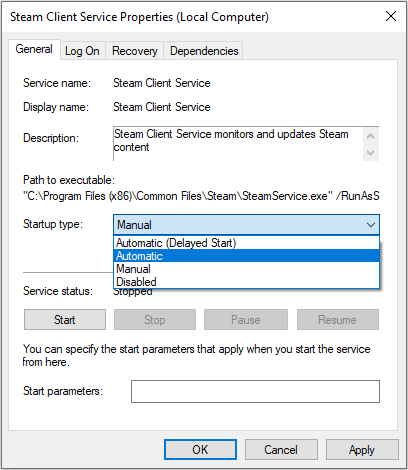This screenshot has height=470, width=408.
Task: Cancel the properties dialog
Action: point(281,450)
